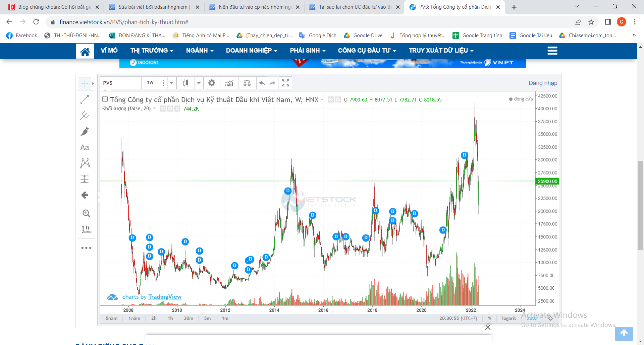Remove the Khối lượng indicator
The height and width of the screenshot is (345, 644).
[177, 109]
